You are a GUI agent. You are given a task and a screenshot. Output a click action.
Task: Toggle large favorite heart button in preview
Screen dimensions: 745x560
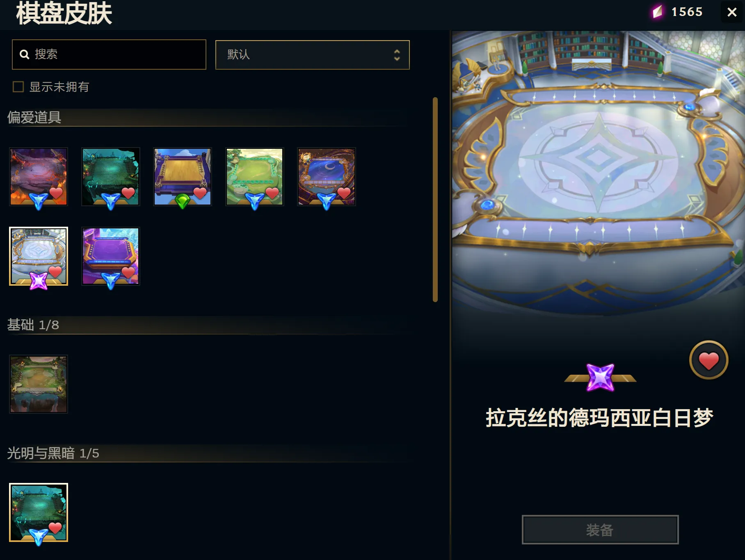point(708,360)
